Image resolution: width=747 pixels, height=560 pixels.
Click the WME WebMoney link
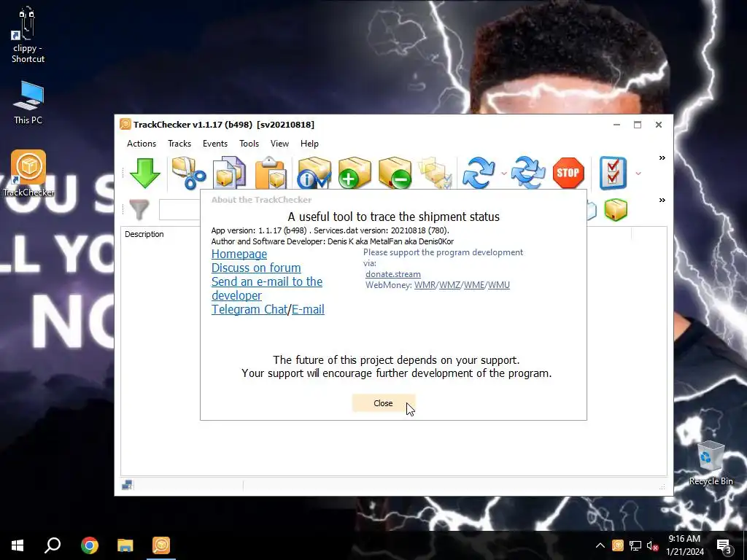tap(474, 285)
